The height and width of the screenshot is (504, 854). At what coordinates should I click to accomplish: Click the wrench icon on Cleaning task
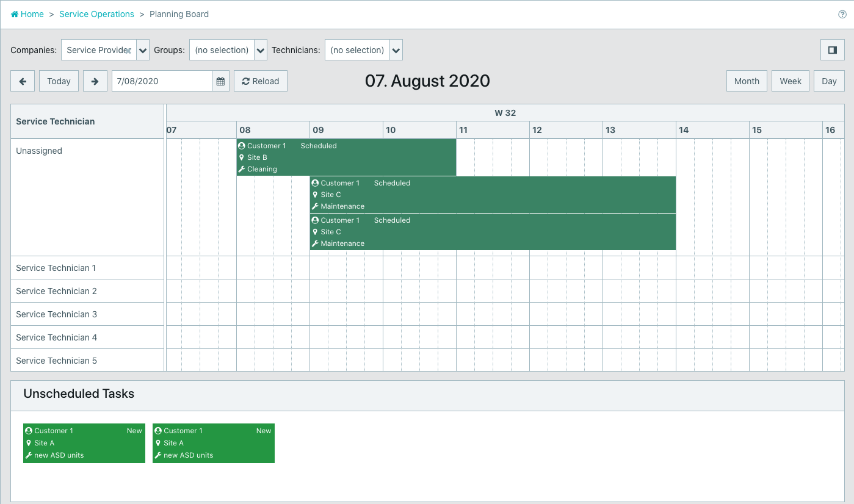tap(242, 169)
